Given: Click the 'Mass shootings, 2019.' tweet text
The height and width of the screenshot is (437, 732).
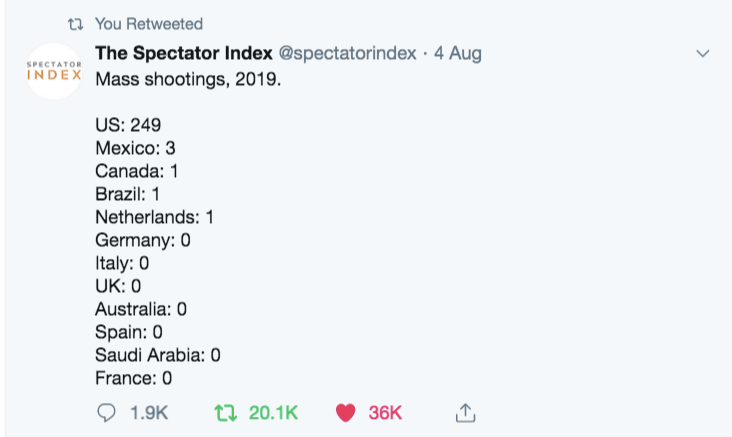Looking at the screenshot, I should [188, 78].
